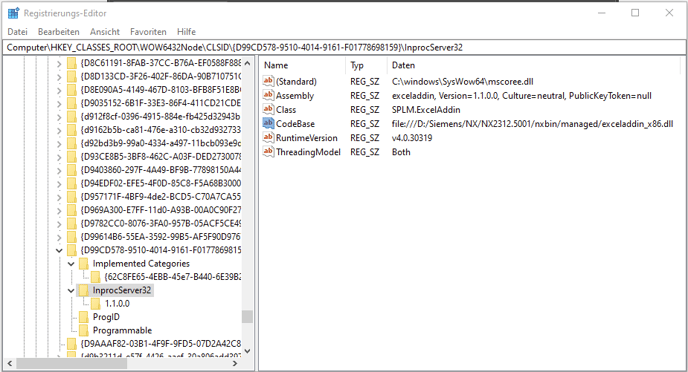The width and height of the screenshot is (688, 372).
Task: Select the Assembly value string icon
Action: point(268,95)
